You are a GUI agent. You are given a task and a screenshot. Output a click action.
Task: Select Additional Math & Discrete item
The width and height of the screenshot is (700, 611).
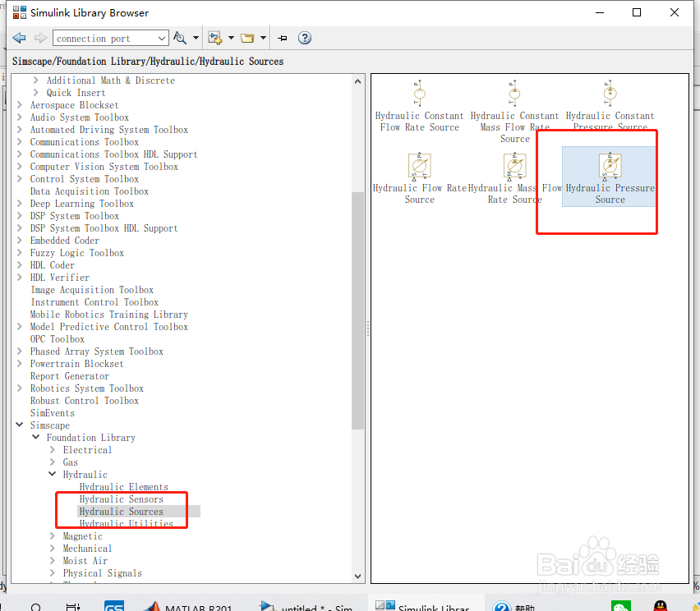111,80
